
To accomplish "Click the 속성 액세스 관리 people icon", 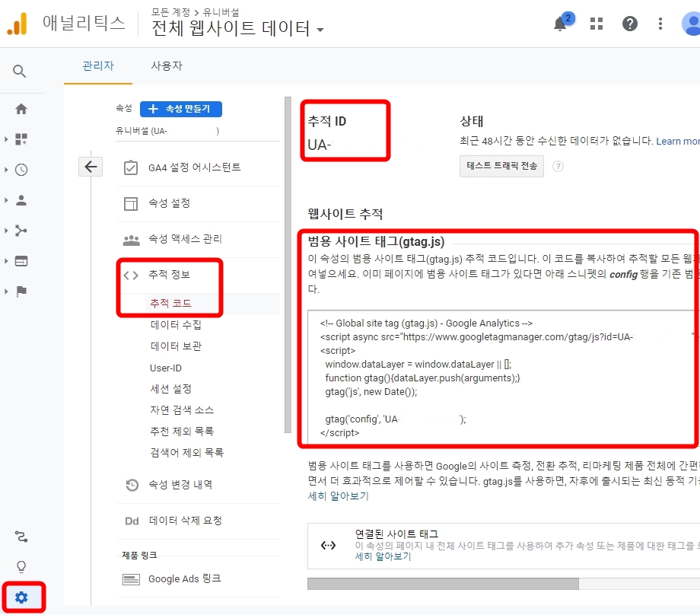I will (131, 240).
